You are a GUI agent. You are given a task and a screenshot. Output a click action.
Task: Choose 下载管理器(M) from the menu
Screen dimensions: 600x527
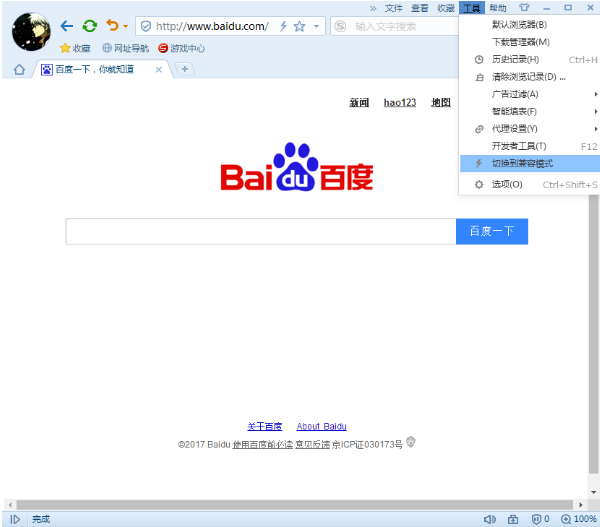click(529, 42)
